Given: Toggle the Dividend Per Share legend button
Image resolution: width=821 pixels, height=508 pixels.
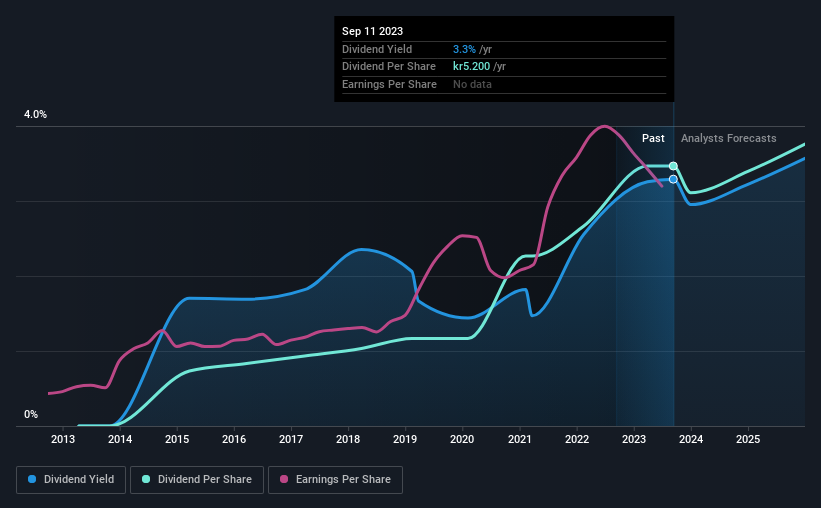Looking at the screenshot, I should click(x=197, y=480).
